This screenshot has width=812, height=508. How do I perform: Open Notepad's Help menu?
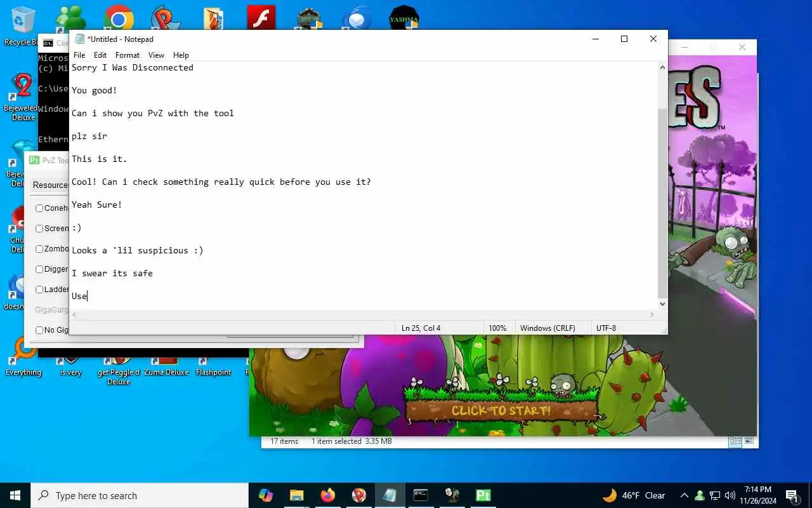click(181, 55)
